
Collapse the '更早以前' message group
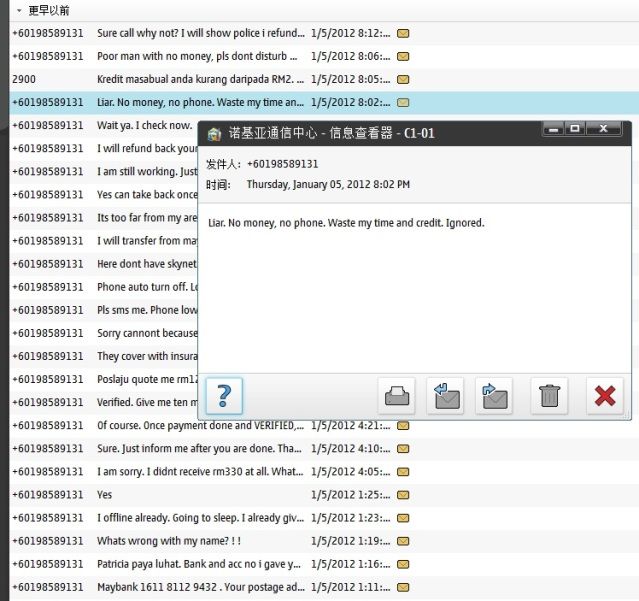tap(19, 10)
